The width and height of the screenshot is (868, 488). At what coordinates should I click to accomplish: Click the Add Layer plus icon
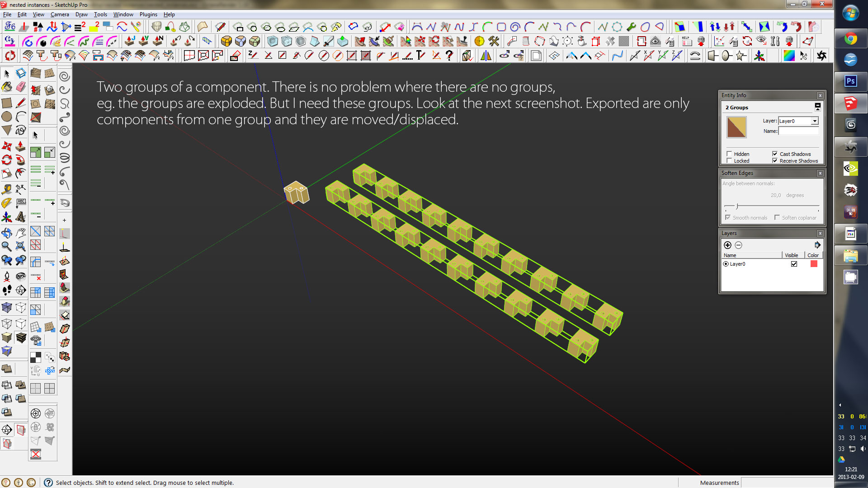pos(727,245)
